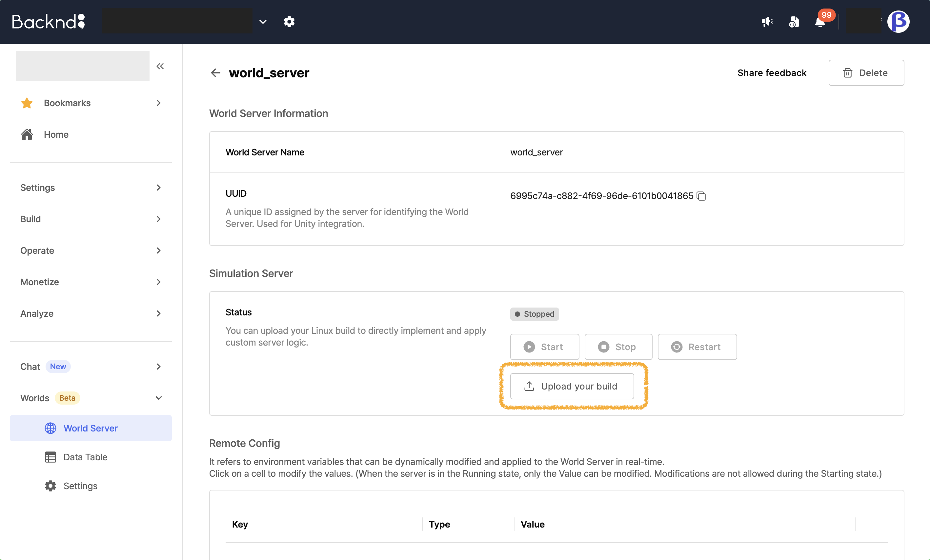Click the Delete button
Image resolution: width=930 pixels, height=560 pixels.
[866, 72]
